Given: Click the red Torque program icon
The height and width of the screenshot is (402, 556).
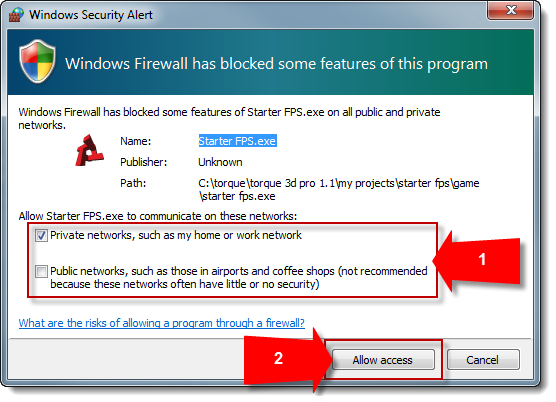Looking at the screenshot, I should point(89,151).
